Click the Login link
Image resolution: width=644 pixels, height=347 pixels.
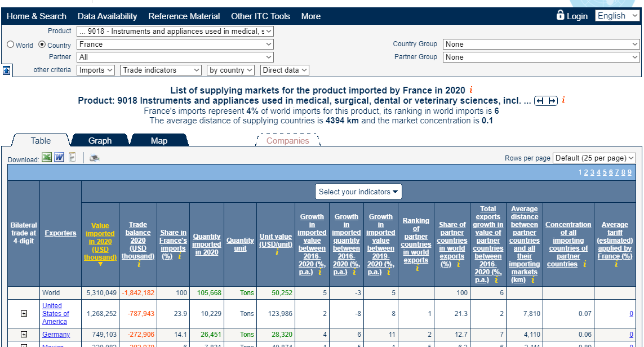(x=577, y=16)
